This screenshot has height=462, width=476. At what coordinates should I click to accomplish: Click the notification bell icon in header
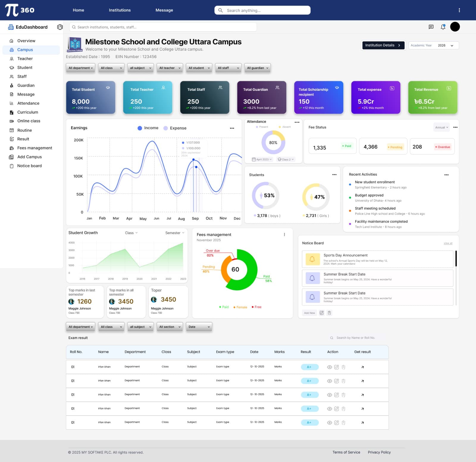pyautogui.click(x=443, y=27)
